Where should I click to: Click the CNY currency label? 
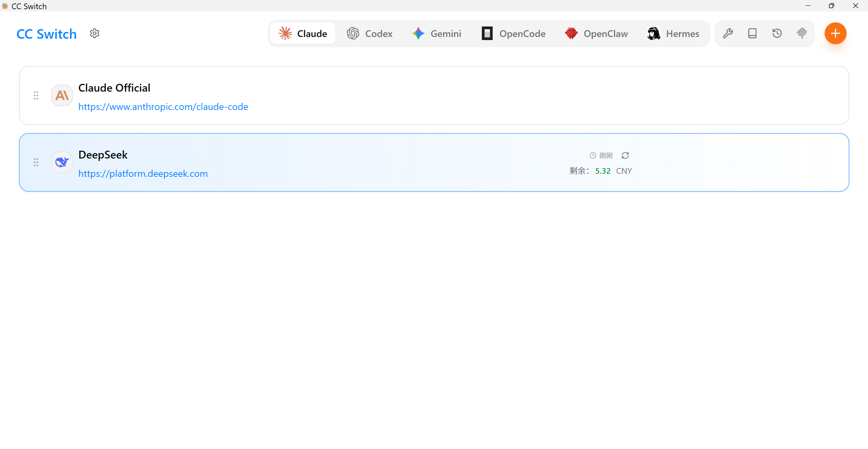624,171
